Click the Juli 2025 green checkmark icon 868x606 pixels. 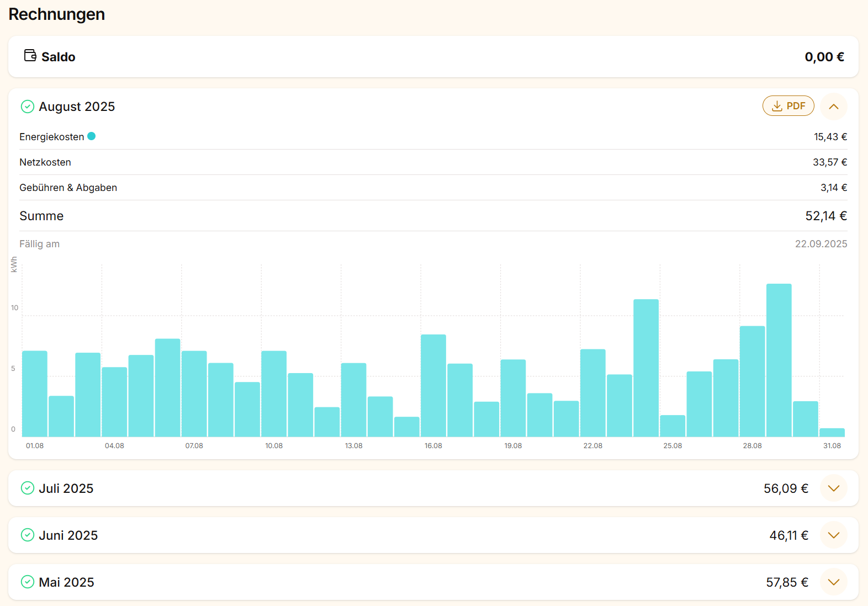28,488
